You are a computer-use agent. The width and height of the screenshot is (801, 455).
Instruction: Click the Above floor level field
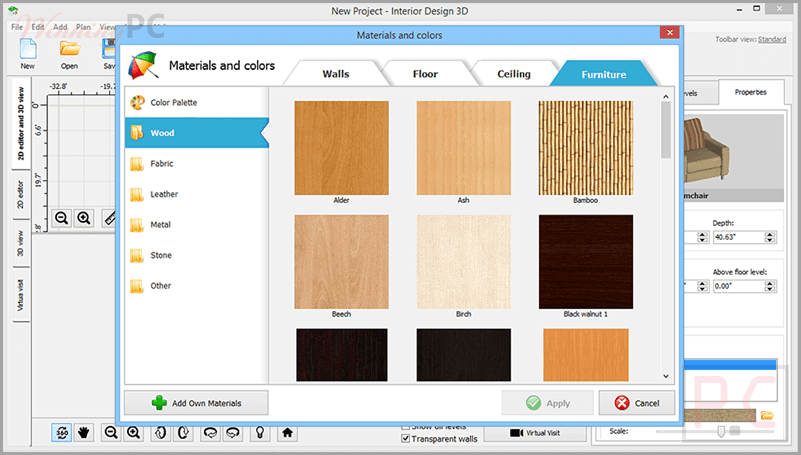[x=739, y=286]
